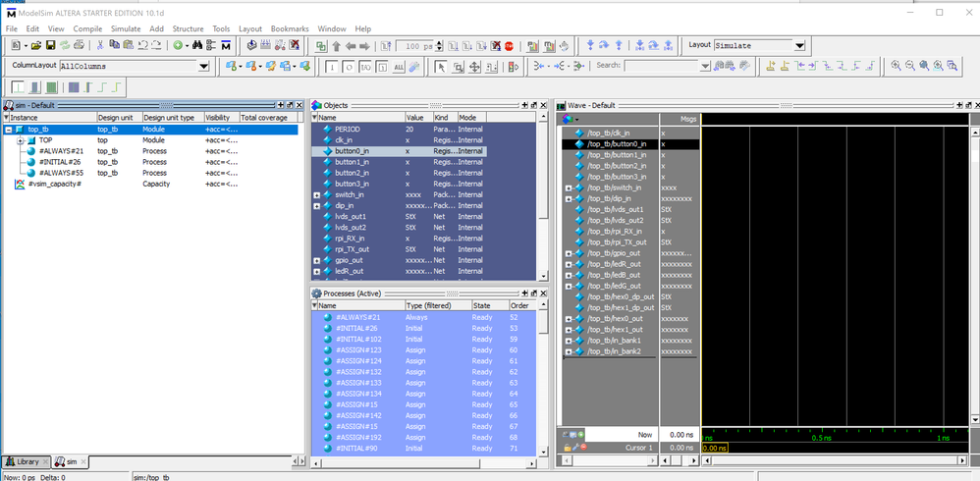
Task: Click the Zoom Out magnifier icon
Action: click(910, 66)
